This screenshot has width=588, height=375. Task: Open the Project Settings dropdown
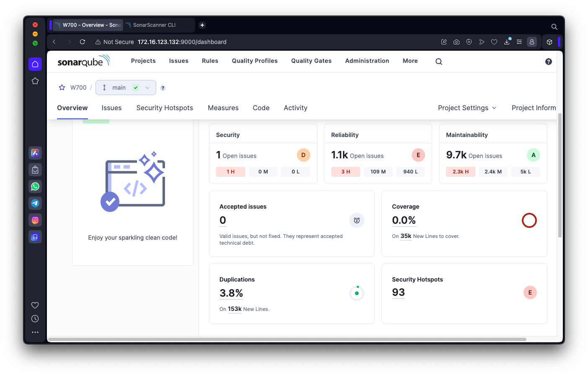(467, 108)
